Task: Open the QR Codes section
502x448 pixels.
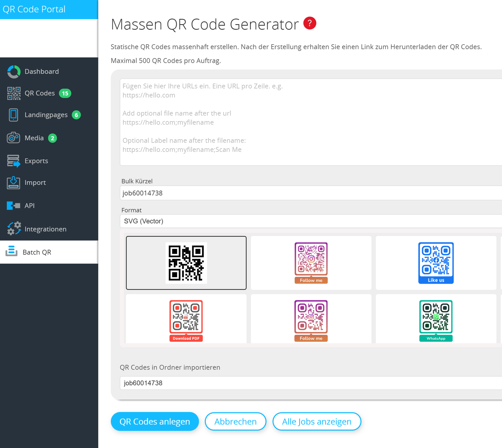Action: pos(40,93)
